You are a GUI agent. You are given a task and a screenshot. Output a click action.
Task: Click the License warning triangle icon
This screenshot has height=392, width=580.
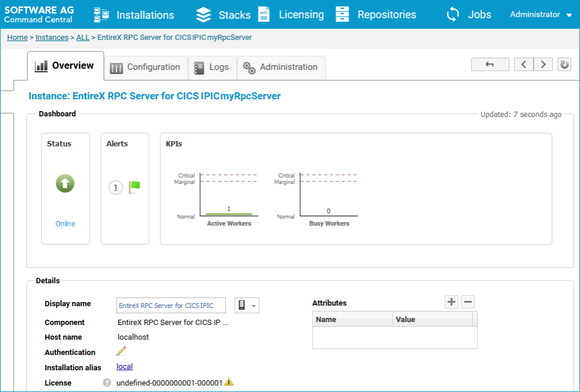(x=229, y=381)
